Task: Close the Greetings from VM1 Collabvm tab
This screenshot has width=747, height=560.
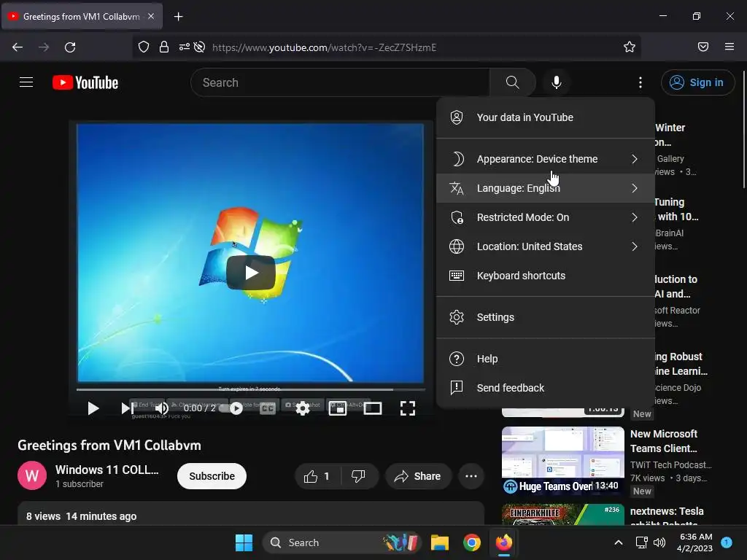Action: point(151,16)
